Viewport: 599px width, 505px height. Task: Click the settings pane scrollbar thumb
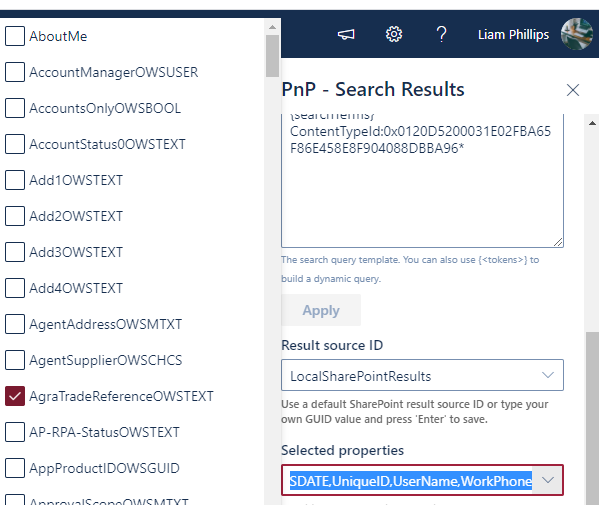click(592, 418)
